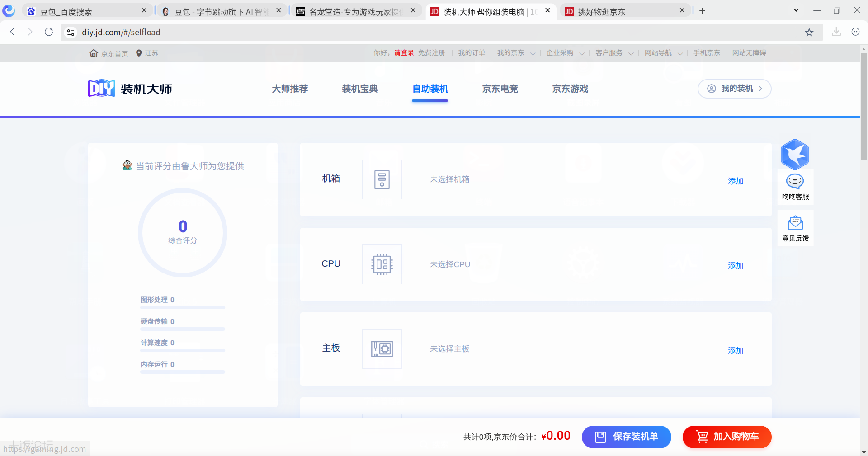The image size is (868, 456).
Task: Click 添加 for CPU row
Action: pyautogui.click(x=736, y=265)
